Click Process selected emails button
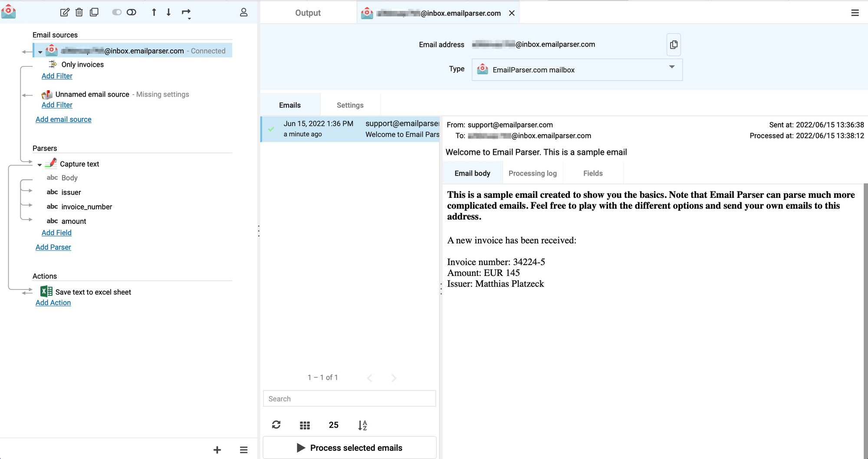Image resolution: width=868 pixels, height=459 pixels. [349, 448]
